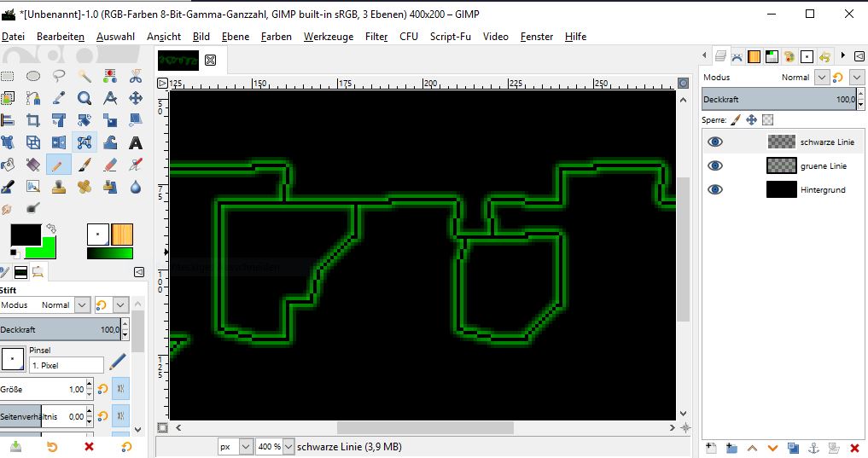This screenshot has width=868, height=458.
Task: Select the Ink tool
Action: (x=7, y=187)
